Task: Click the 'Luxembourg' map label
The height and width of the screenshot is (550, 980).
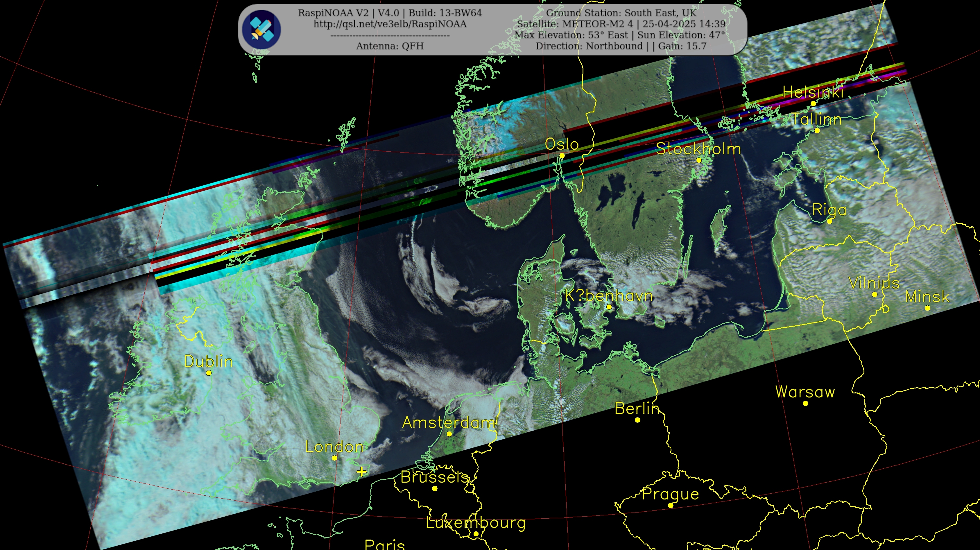Action: (476, 523)
